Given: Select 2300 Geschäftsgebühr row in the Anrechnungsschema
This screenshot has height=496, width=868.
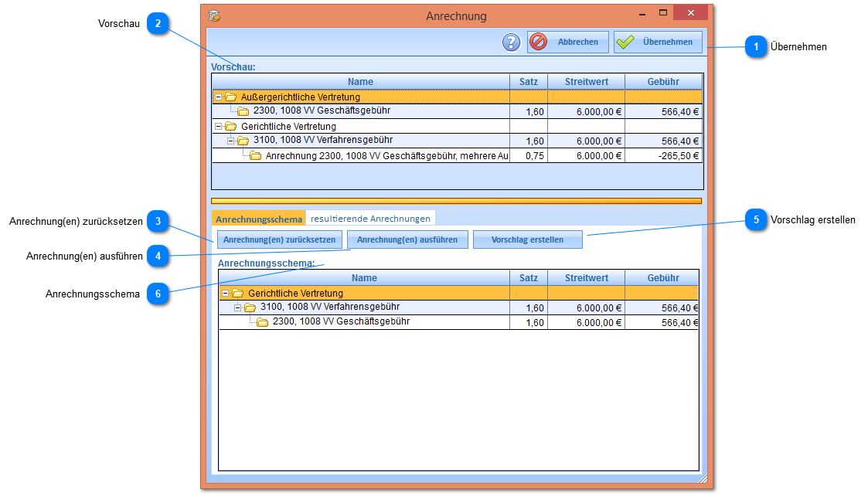Looking at the screenshot, I should 340,322.
